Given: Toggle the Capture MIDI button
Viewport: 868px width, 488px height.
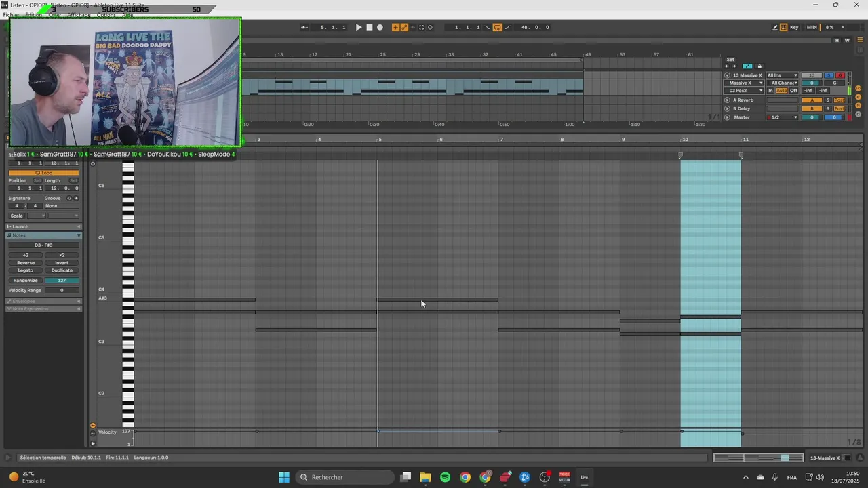Looking at the screenshot, I should (x=422, y=27).
